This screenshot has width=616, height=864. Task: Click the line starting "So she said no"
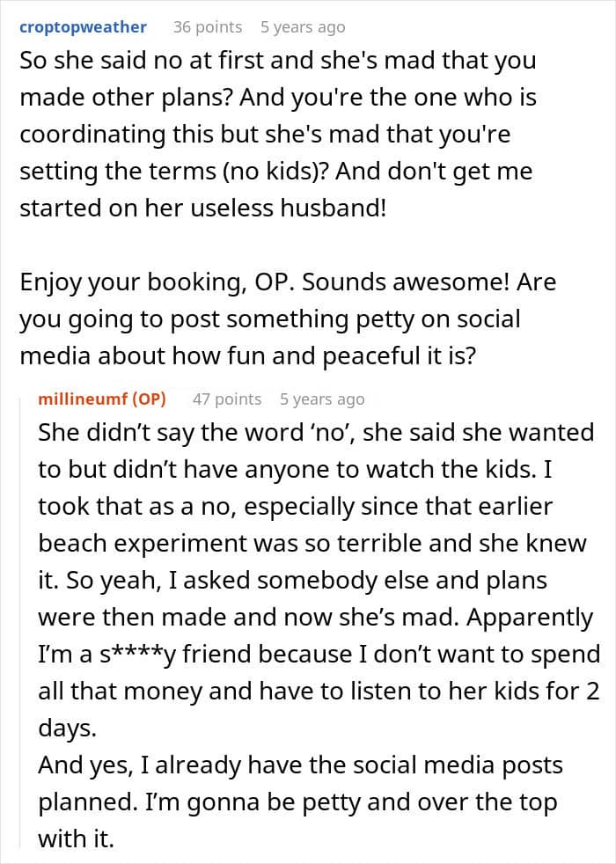click(x=277, y=62)
